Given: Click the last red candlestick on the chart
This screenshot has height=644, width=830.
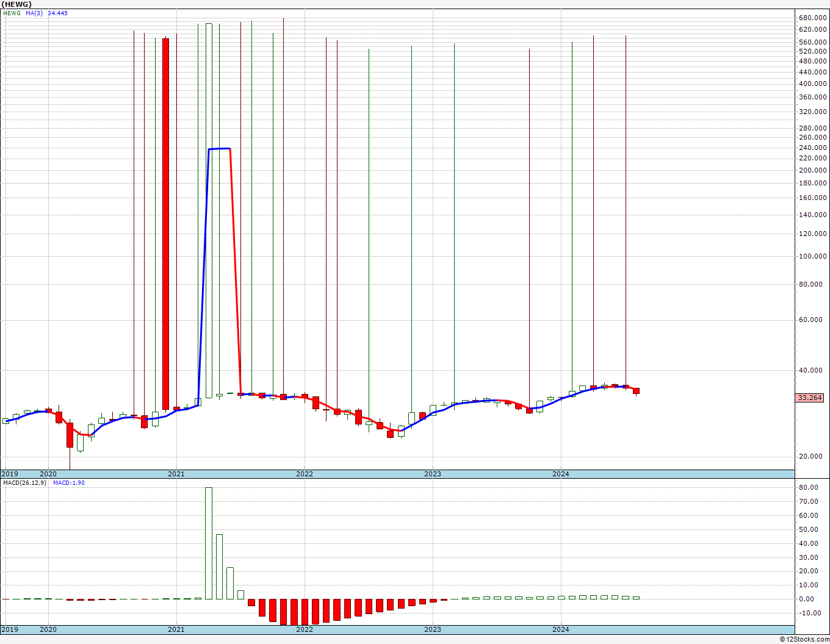Looking at the screenshot, I should point(636,391).
